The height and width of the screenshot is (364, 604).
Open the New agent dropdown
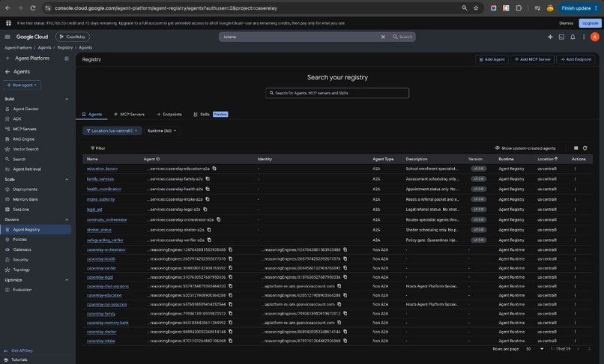[22, 85]
